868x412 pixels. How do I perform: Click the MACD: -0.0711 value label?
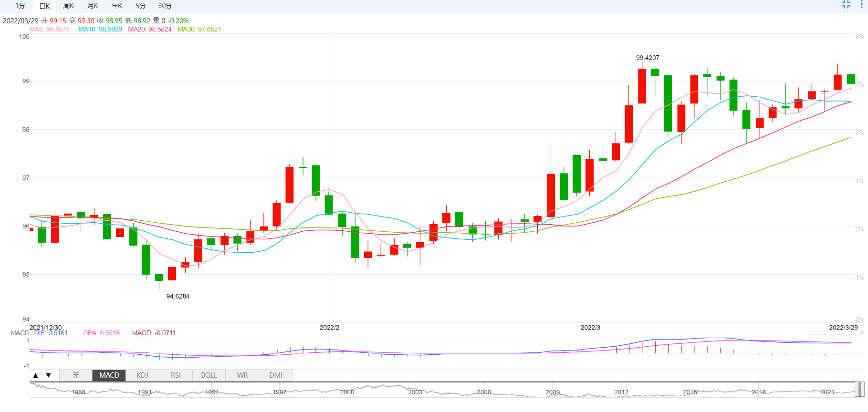click(154, 333)
